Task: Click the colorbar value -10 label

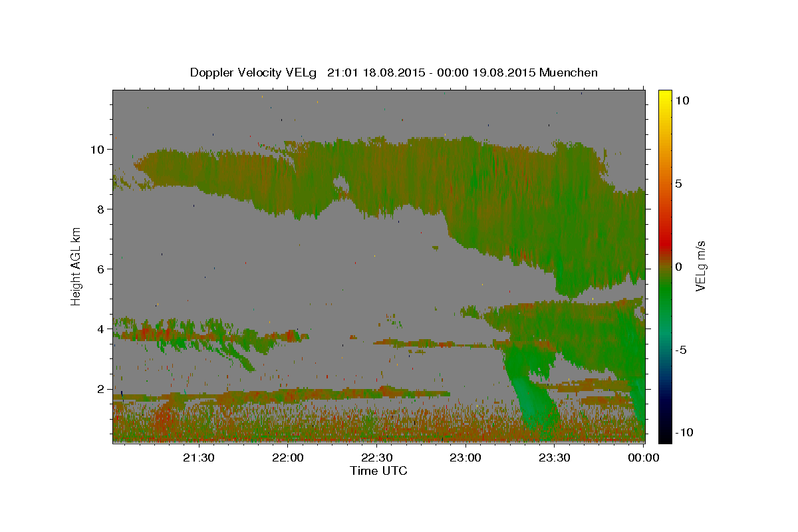Action: click(684, 432)
